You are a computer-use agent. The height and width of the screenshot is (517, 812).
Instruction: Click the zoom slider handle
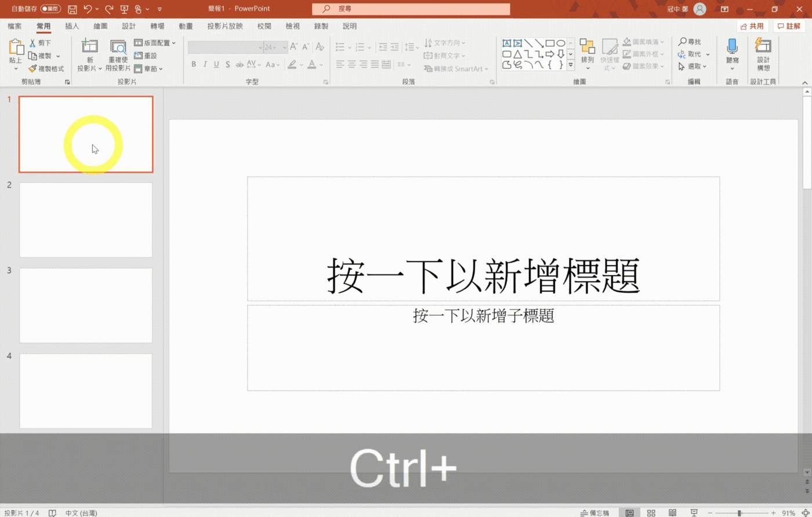739,513
